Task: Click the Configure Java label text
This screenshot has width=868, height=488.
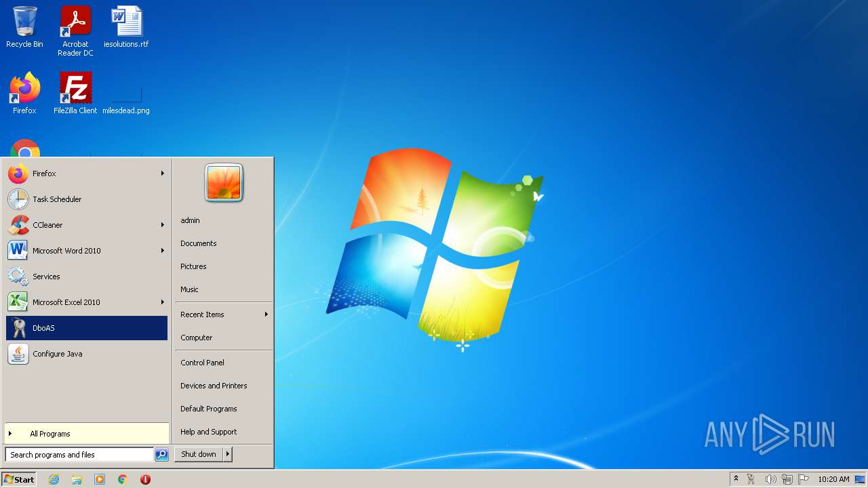Action: tap(58, 354)
